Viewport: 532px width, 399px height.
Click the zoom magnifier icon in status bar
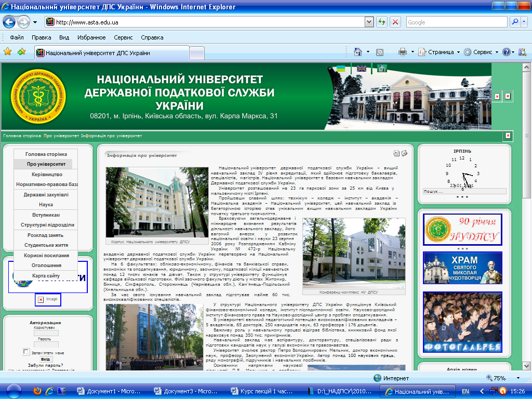489,378
